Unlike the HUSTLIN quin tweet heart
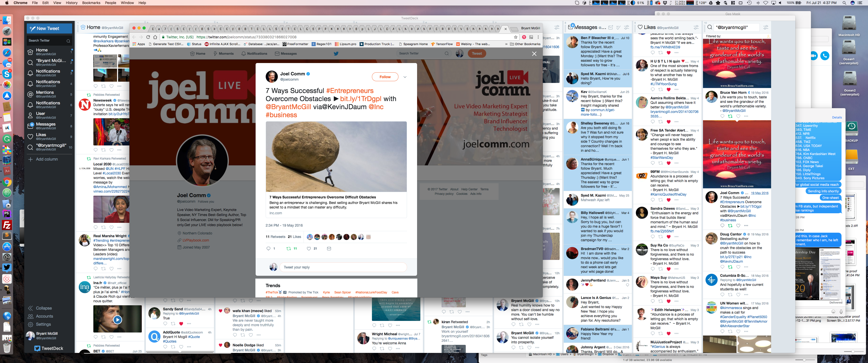 pyautogui.click(x=668, y=89)
